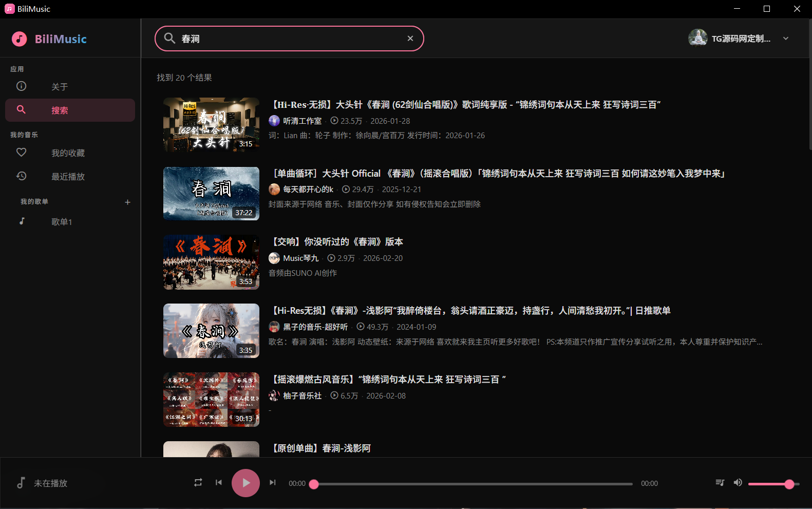
Task: Go to the previous track
Action: [219, 483]
